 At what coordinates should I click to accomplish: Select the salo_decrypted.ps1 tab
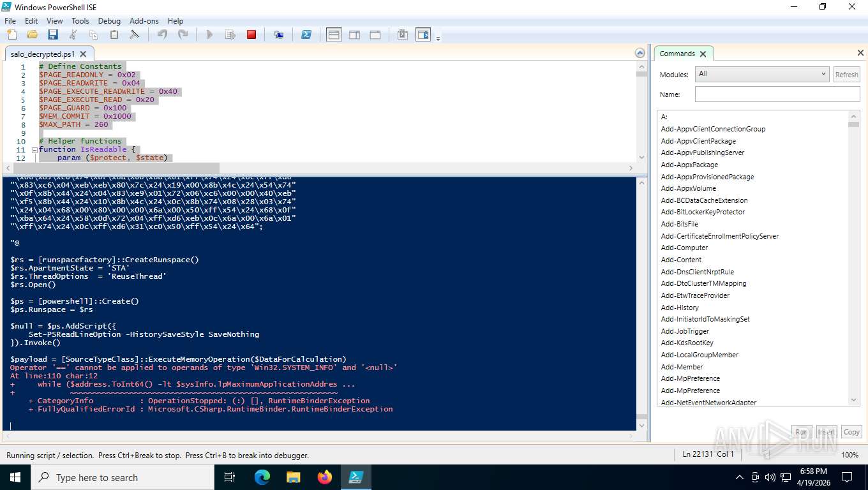[x=43, y=54]
